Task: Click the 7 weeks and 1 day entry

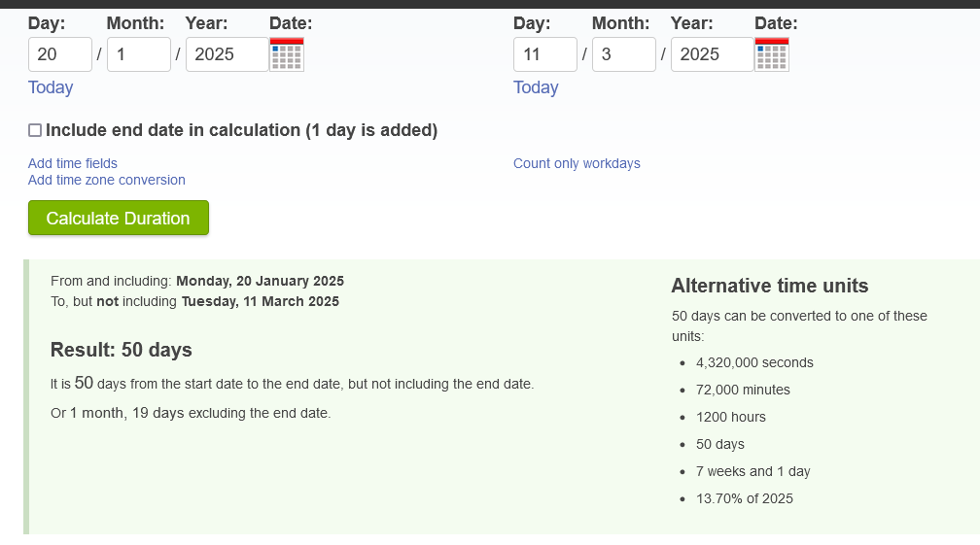Action: tap(752, 471)
